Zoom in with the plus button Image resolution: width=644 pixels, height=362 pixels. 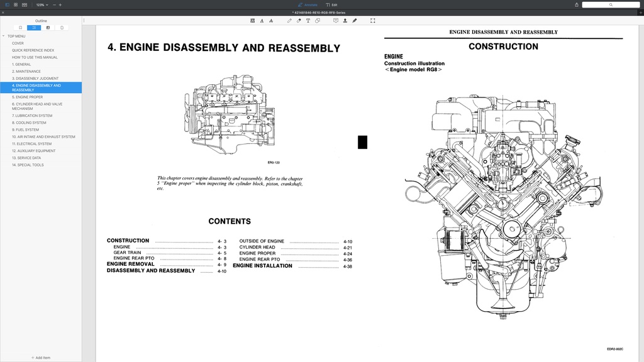[60, 5]
